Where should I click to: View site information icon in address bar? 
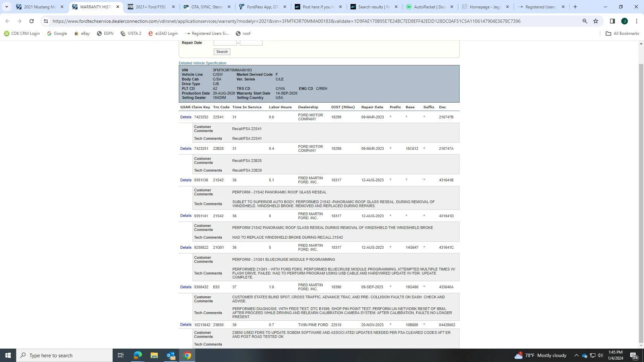click(46, 21)
